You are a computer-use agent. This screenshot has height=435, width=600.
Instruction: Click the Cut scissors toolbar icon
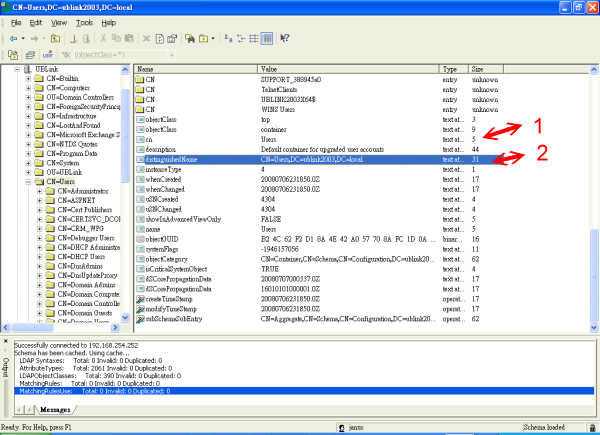pos(103,38)
